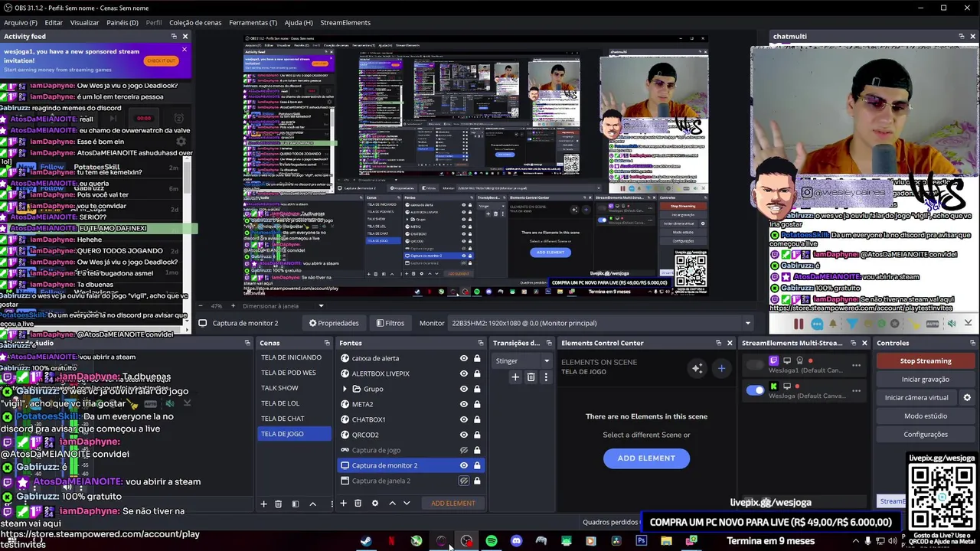Open the Filtros button
The height and width of the screenshot is (551, 980).
coord(390,323)
